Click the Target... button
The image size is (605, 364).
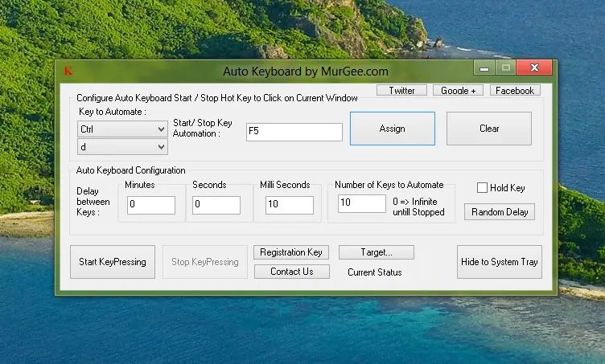(377, 252)
